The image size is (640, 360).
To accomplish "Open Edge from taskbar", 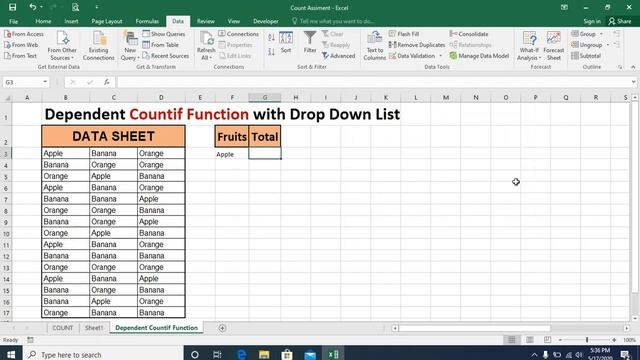I will pos(241,354).
